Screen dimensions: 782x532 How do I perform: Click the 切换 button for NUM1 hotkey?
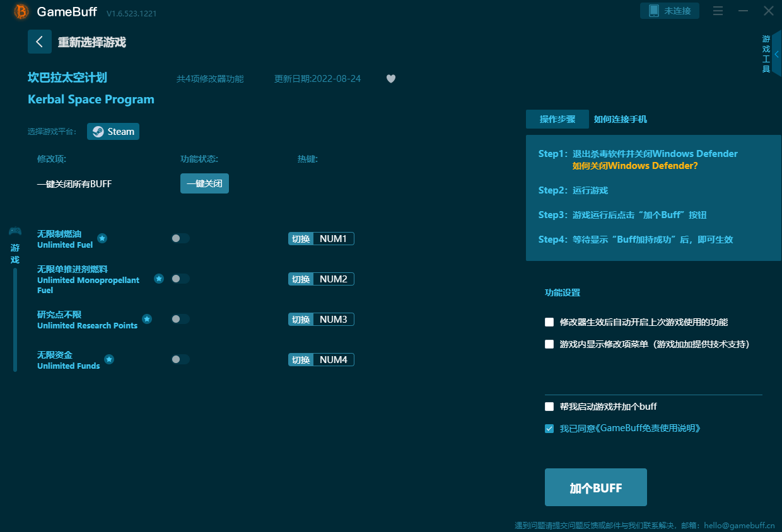pos(301,239)
